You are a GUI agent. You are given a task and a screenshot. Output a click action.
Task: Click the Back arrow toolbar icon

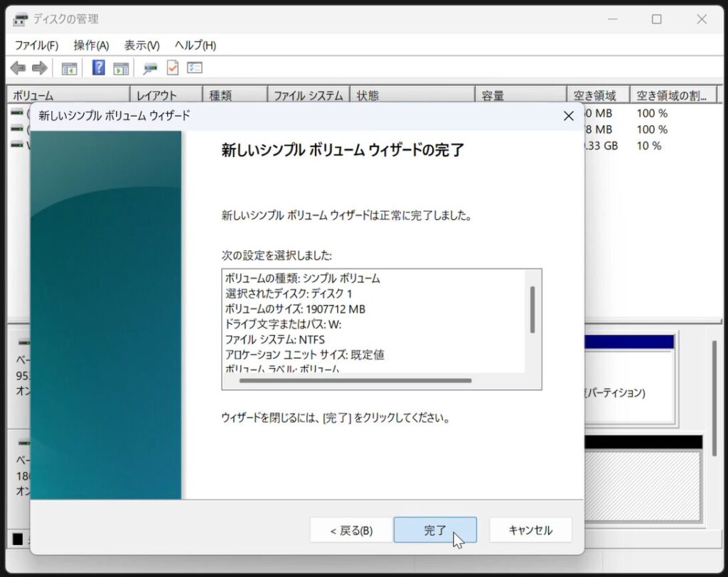click(x=18, y=68)
